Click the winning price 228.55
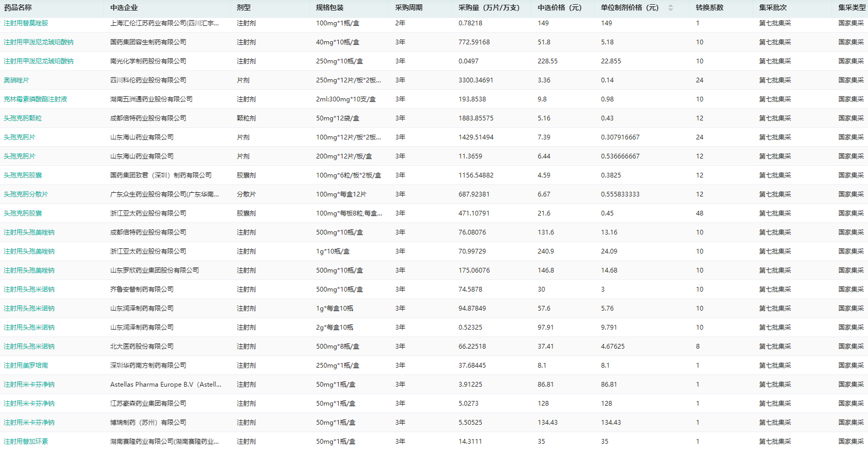The height and width of the screenshot is (449, 868). [548, 61]
